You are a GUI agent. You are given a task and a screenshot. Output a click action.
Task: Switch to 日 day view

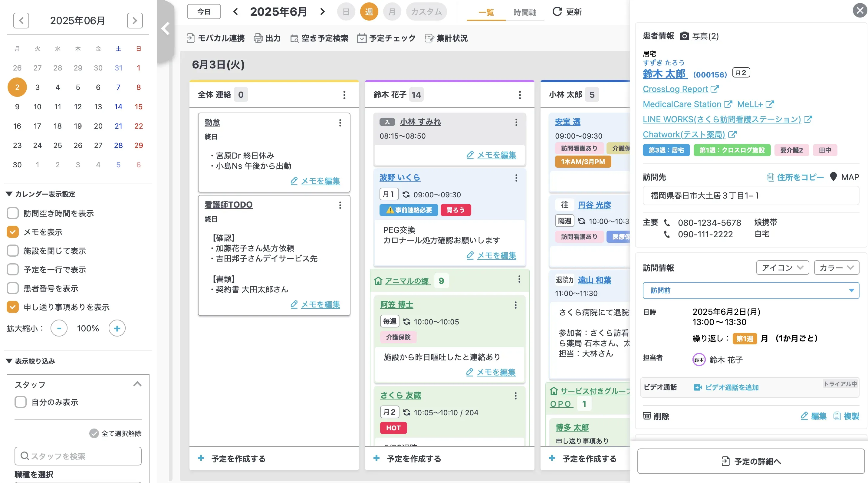(x=346, y=12)
